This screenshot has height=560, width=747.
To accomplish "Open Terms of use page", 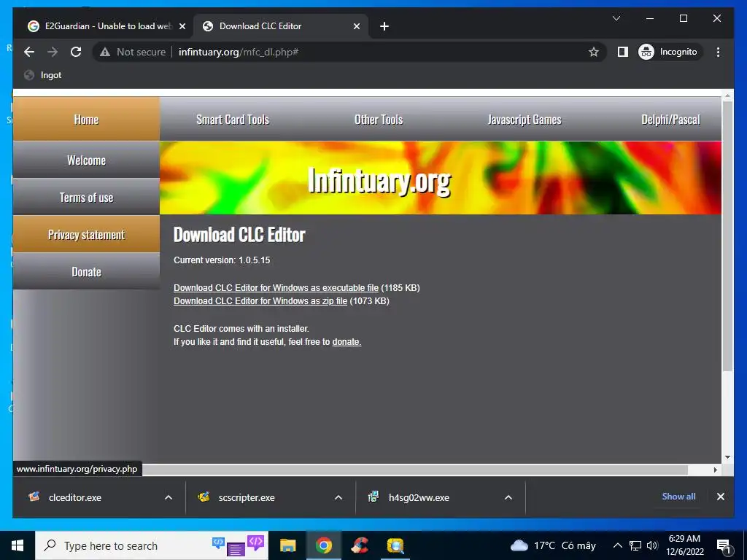I will 86,197.
